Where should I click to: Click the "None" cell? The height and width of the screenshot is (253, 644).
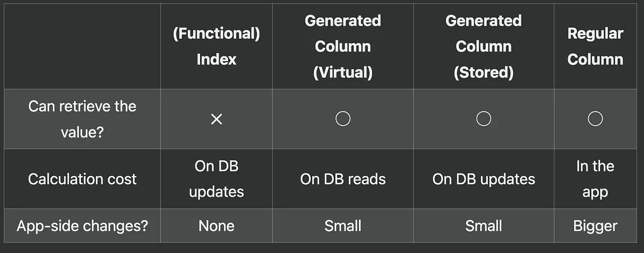(x=216, y=226)
